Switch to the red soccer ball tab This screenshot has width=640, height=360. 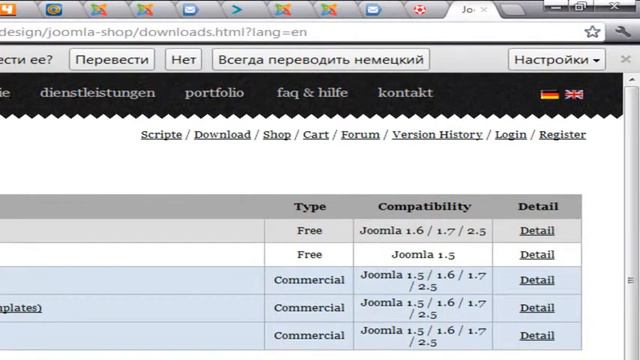click(420, 9)
